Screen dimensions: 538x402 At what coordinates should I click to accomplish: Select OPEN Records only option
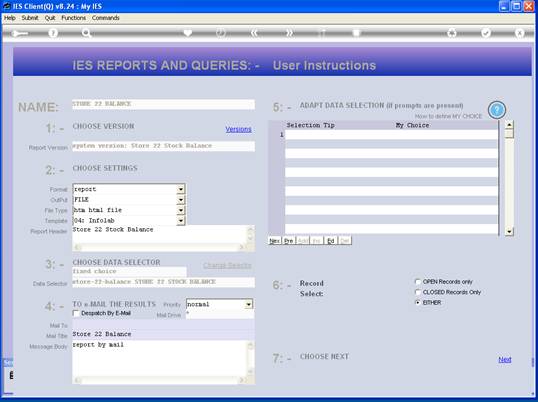pos(418,282)
